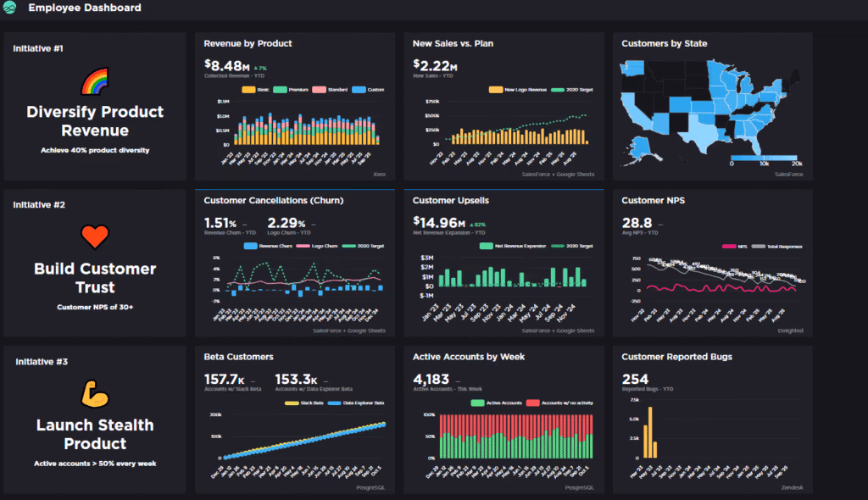Click the Customers by State color scale bar

(764, 158)
